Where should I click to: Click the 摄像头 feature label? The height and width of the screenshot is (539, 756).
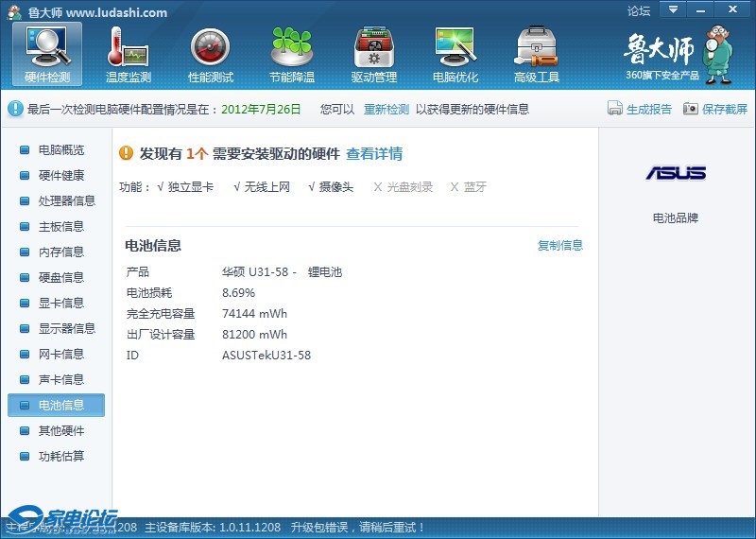336,186
